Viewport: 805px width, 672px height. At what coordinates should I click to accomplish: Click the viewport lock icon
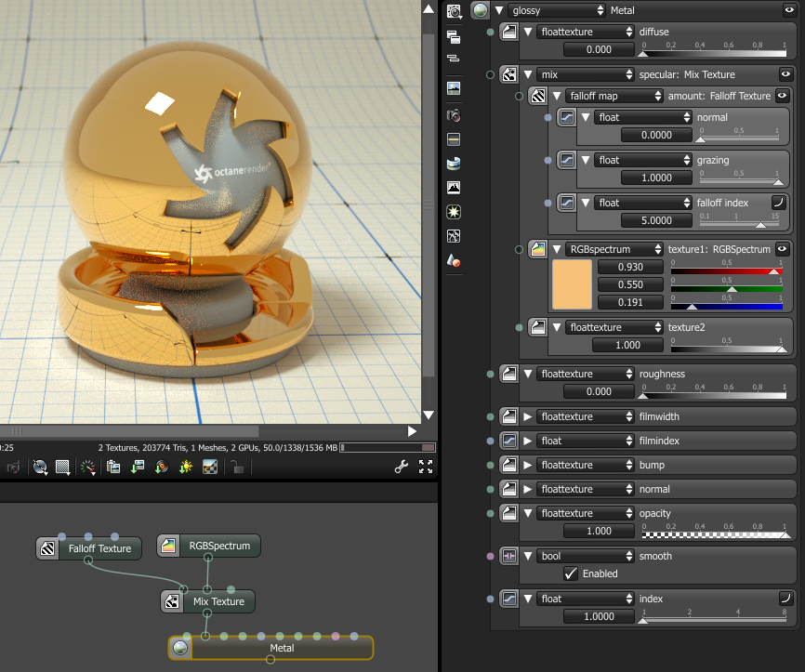(x=237, y=467)
